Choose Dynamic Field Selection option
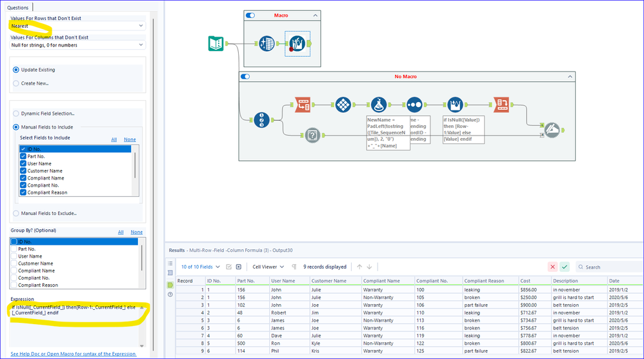This screenshot has width=644, height=359. coord(16,114)
